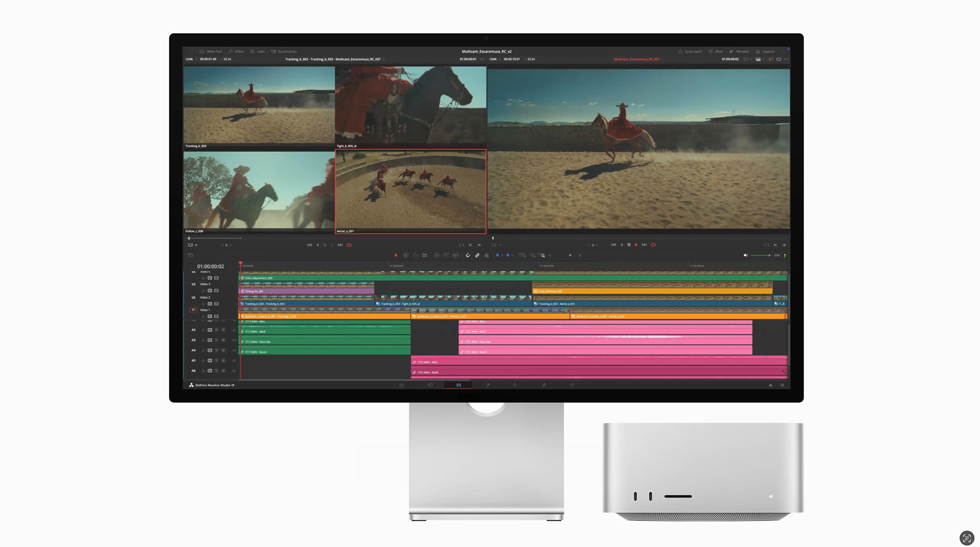Click Quick Export in the top bar
980x547 pixels.
coord(690,51)
